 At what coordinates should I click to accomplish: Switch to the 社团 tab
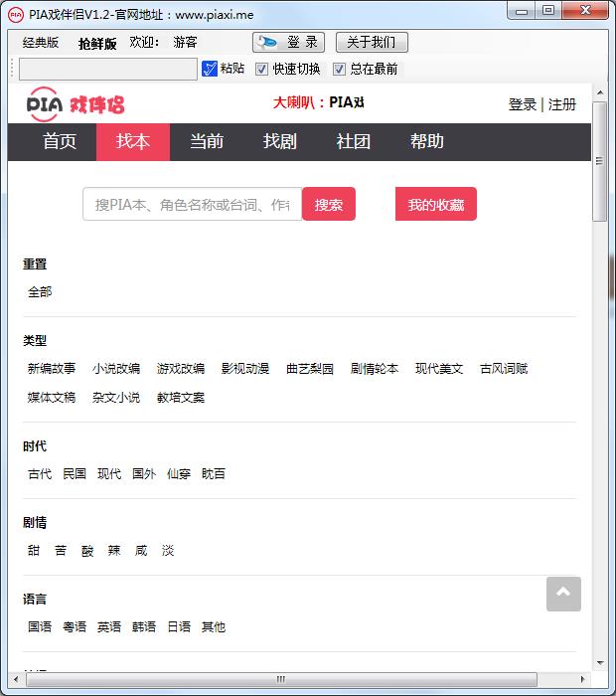point(353,141)
